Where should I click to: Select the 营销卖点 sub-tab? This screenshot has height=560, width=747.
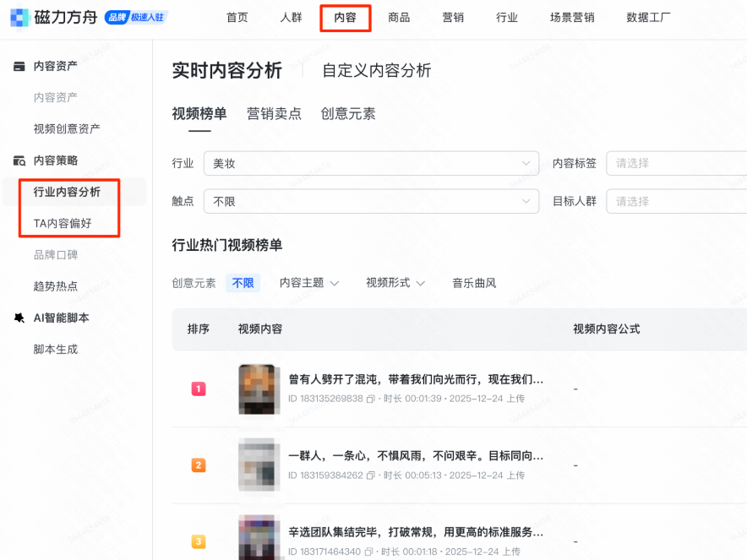(274, 114)
